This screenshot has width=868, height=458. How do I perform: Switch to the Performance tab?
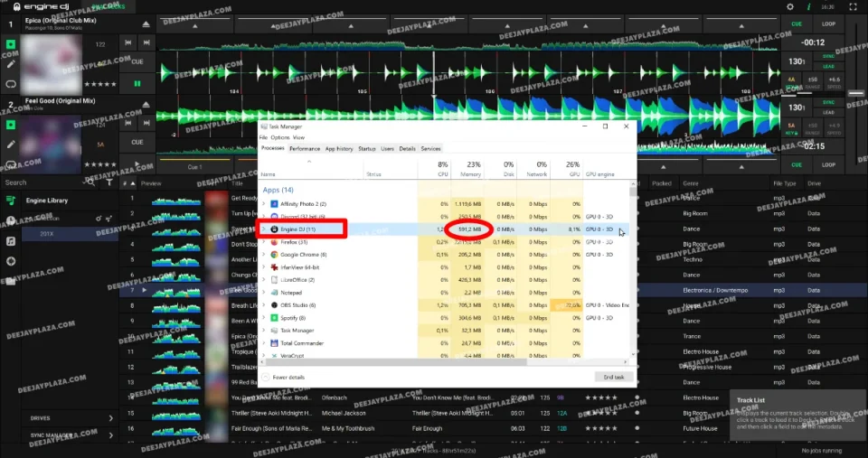[304, 148]
